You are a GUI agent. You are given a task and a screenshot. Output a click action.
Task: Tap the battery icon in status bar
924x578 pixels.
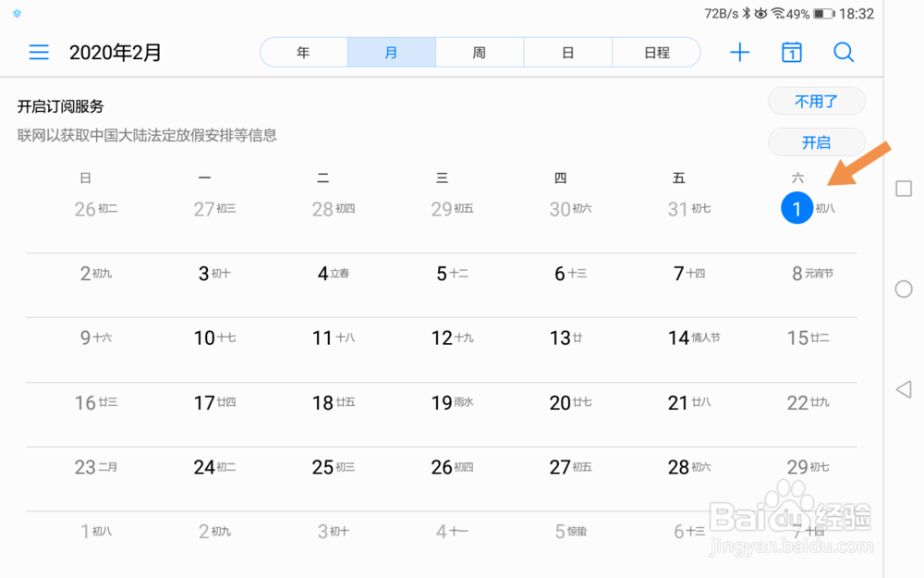click(x=823, y=14)
